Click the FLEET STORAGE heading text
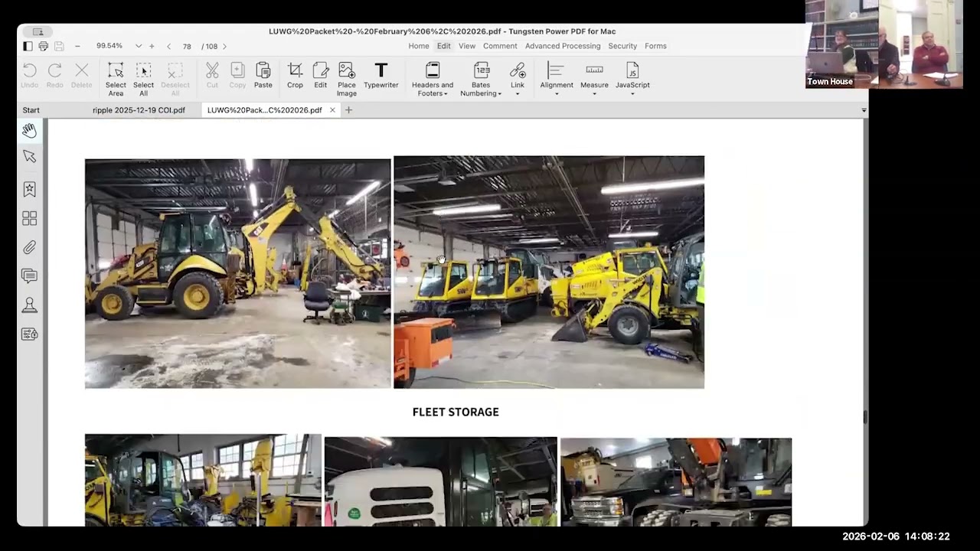This screenshot has width=980, height=551. (456, 412)
